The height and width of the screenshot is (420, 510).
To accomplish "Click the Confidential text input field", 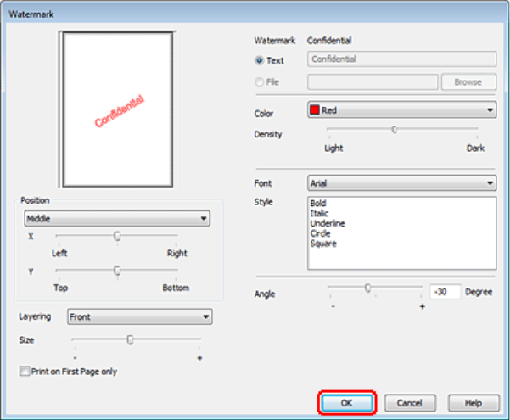I will coord(401,59).
